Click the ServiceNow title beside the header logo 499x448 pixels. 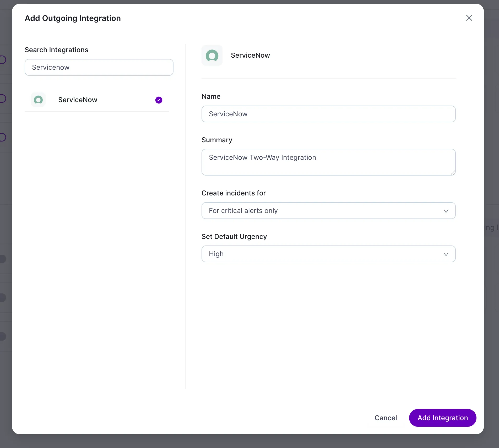[x=250, y=55]
